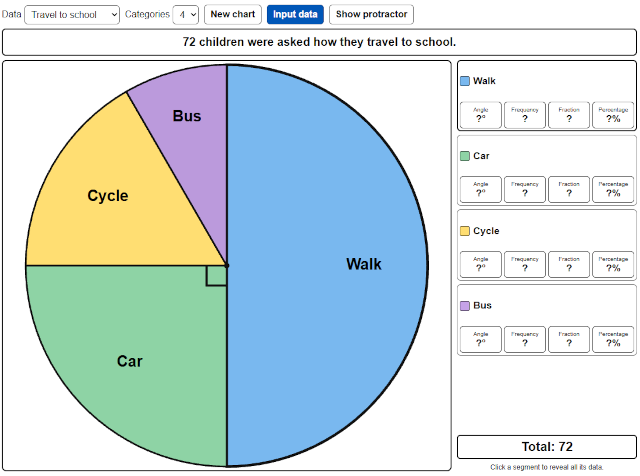This screenshot has height=476, width=640.
Task: Reveal the Cycle percentage value
Action: coord(613,265)
